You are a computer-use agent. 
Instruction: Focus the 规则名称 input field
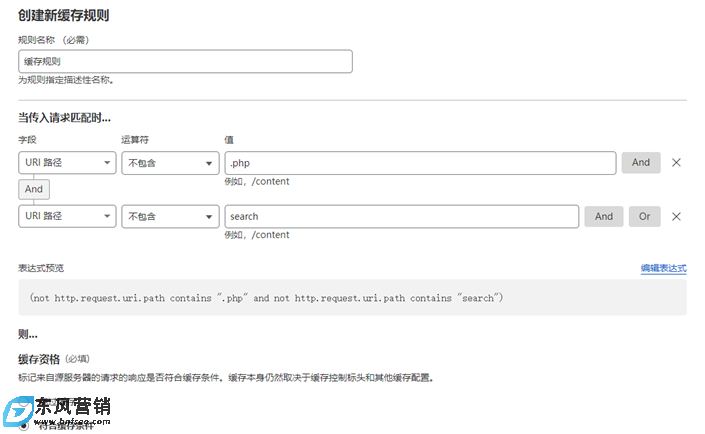click(x=185, y=62)
